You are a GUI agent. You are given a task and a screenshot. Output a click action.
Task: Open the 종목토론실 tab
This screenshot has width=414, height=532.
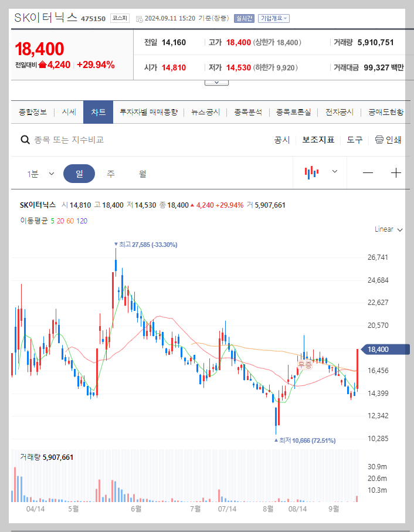click(x=293, y=112)
